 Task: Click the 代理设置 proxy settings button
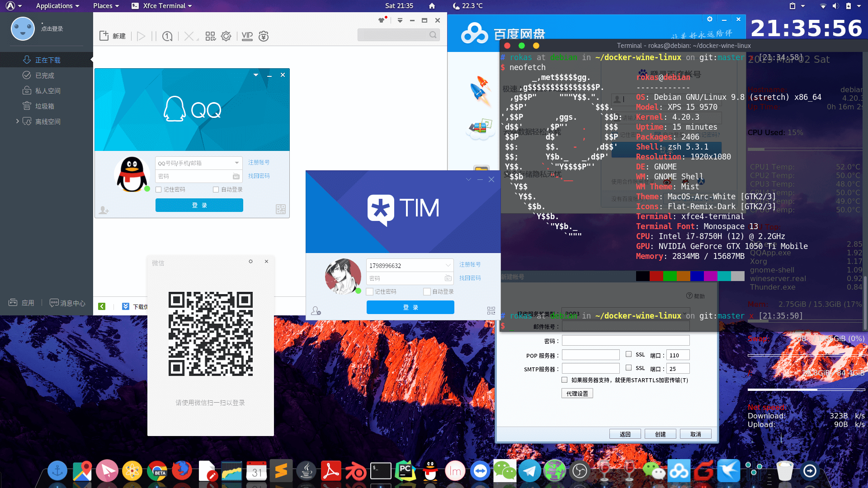(x=577, y=394)
